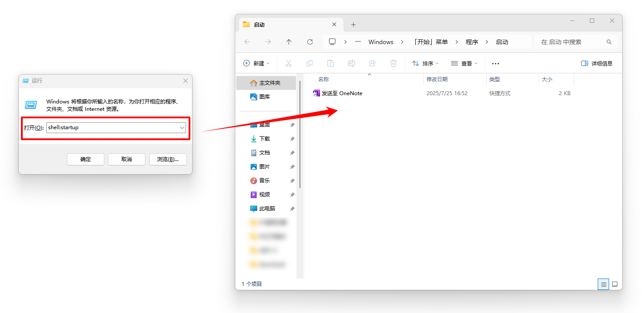
Task: Sort by the 大小 column header
Action: [x=556, y=79]
